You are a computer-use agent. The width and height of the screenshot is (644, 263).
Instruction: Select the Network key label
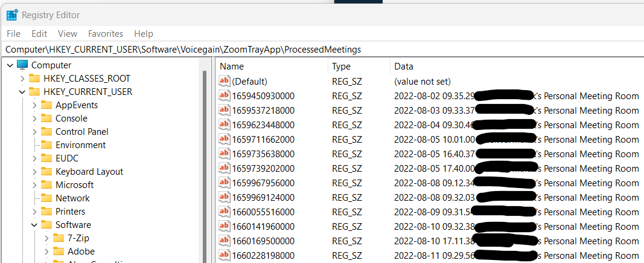pyautogui.click(x=72, y=198)
